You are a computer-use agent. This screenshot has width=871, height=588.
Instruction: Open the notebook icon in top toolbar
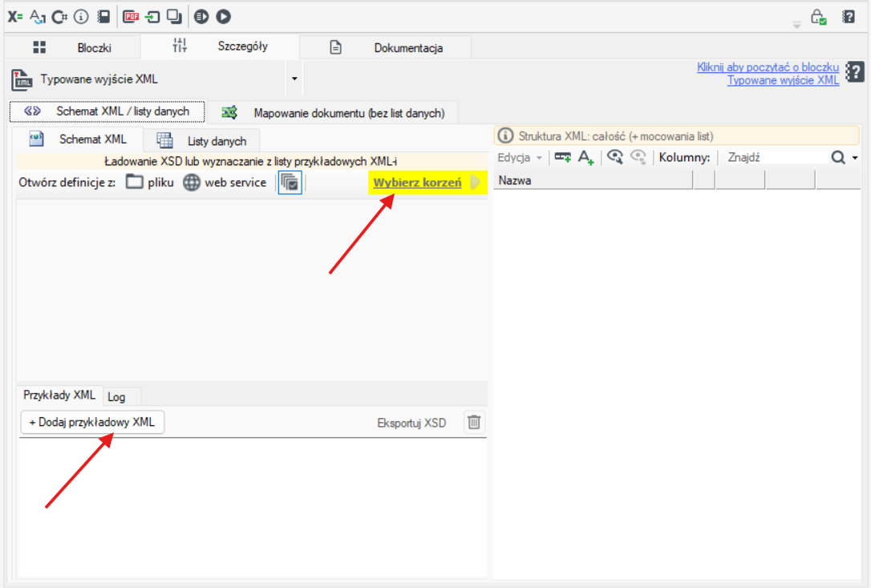104,17
